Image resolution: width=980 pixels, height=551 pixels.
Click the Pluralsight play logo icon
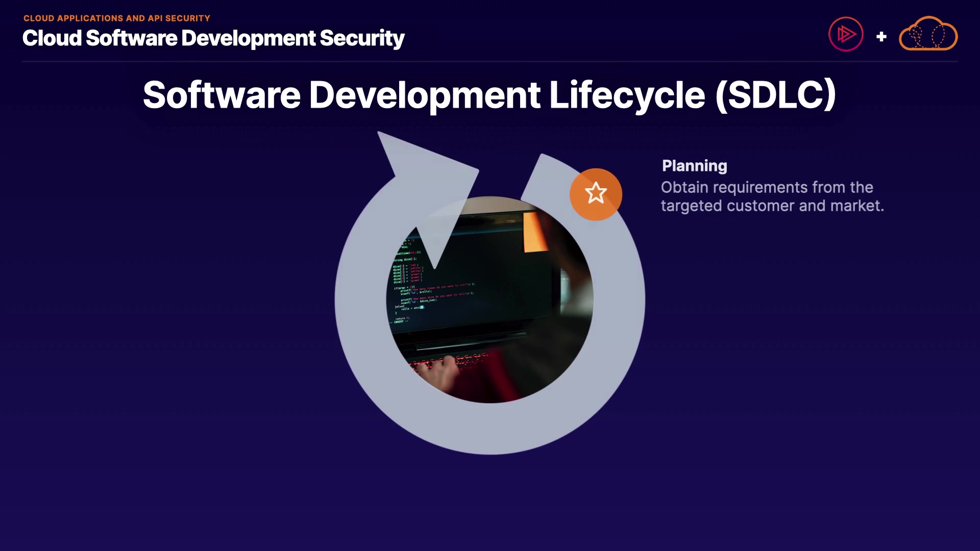coord(846,34)
